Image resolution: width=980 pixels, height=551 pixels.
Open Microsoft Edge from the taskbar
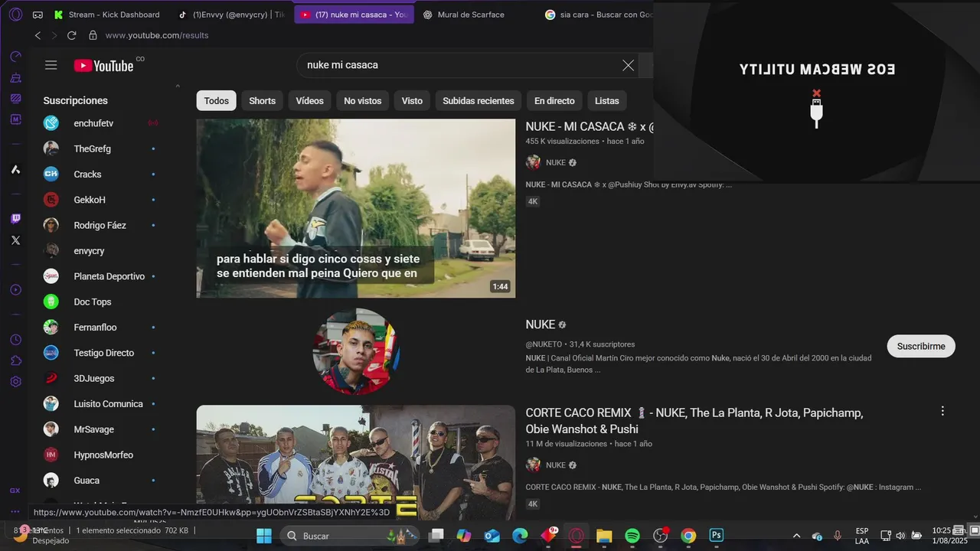[x=520, y=536]
